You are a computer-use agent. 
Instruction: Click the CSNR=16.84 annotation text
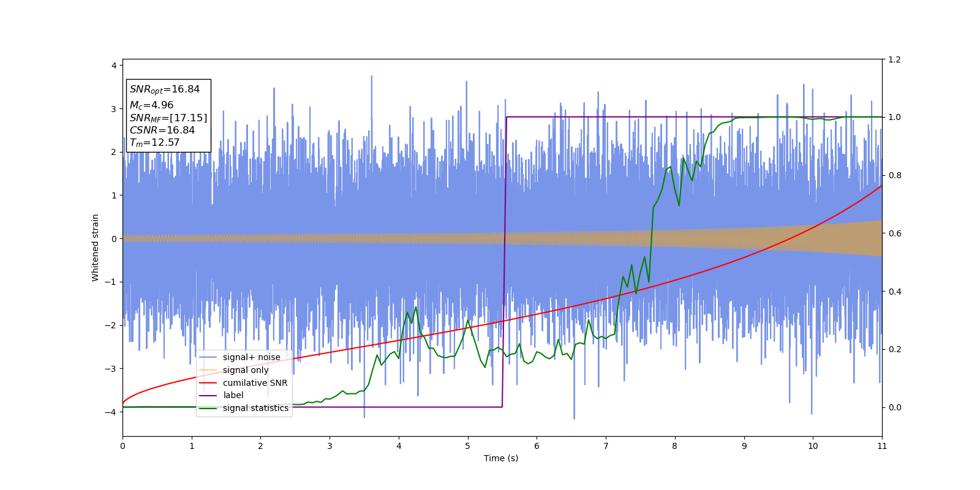[x=162, y=130]
